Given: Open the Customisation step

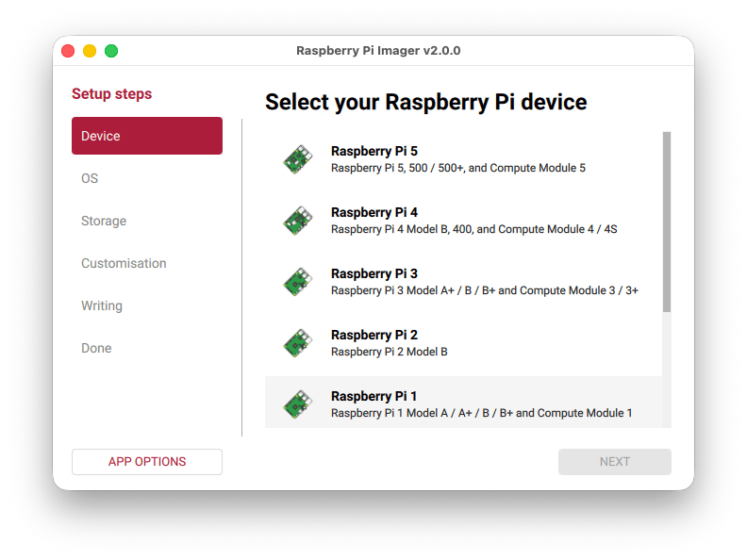Looking at the screenshot, I should (124, 263).
